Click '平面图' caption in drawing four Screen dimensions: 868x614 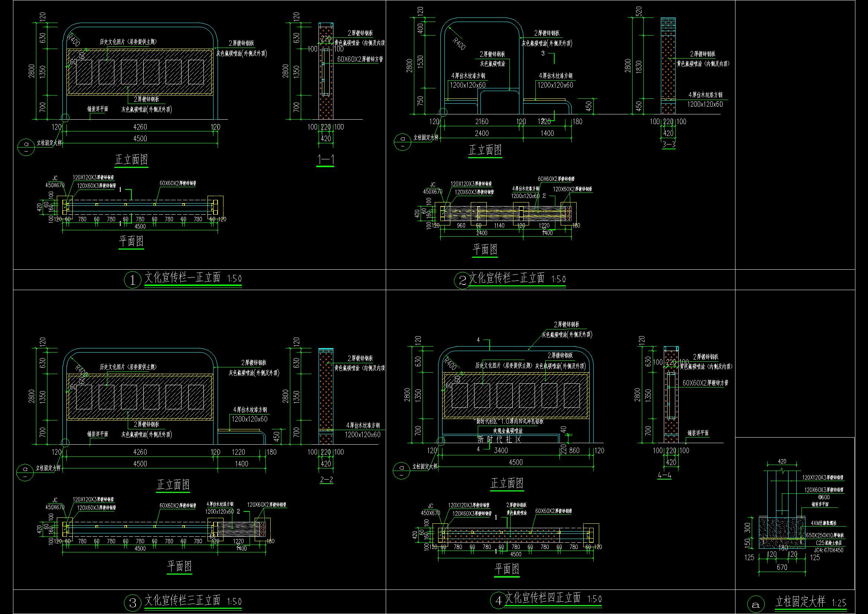[x=507, y=569]
